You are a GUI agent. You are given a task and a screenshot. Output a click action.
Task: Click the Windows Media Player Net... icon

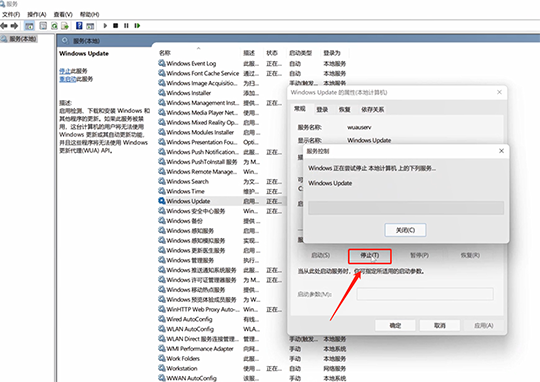(162, 112)
